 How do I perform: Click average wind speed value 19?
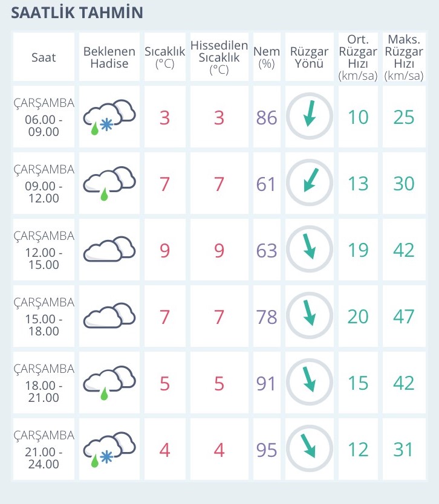pyautogui.click(x=358, y=250)
